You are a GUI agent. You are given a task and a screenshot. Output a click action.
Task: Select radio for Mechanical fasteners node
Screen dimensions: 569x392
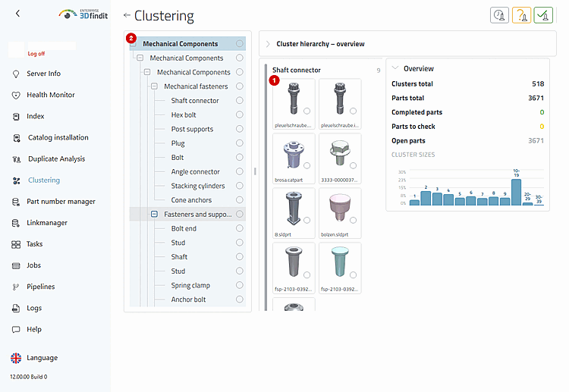(240, 86)
